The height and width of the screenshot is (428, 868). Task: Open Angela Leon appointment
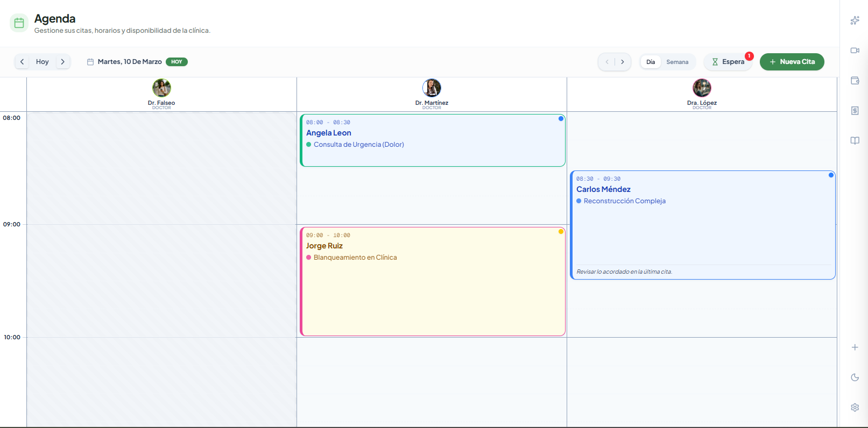pos(433,140)
